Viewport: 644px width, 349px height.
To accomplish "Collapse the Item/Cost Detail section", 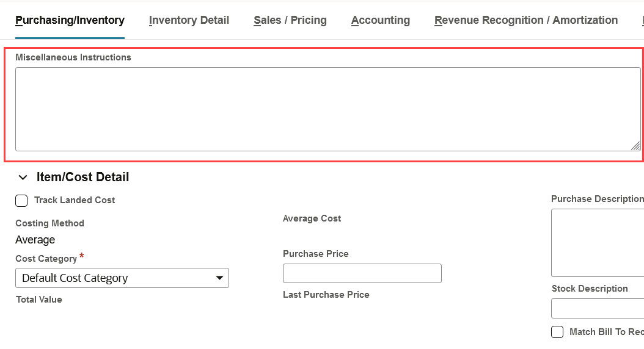I will (x=23, y=177).
